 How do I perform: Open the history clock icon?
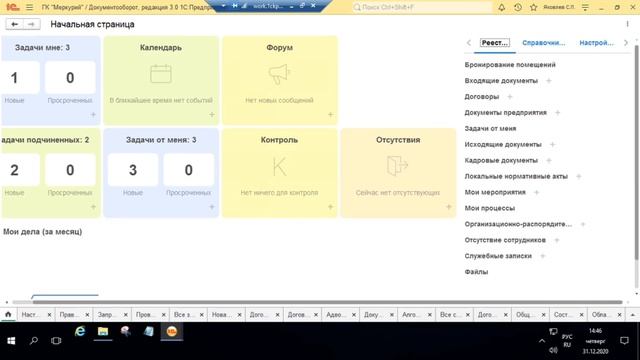(x=518, y=7)
